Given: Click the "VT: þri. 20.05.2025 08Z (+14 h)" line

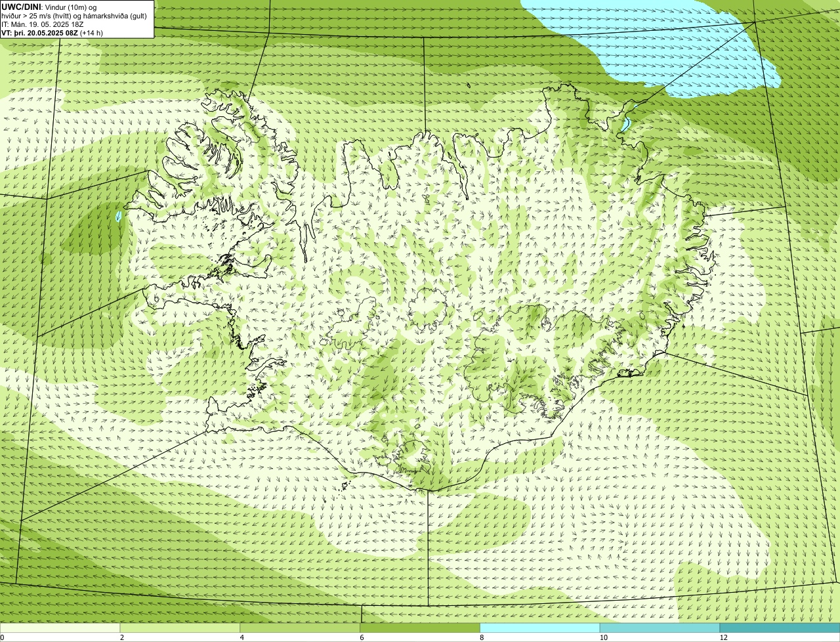Looking at the screenshot, I should [52, 32].
